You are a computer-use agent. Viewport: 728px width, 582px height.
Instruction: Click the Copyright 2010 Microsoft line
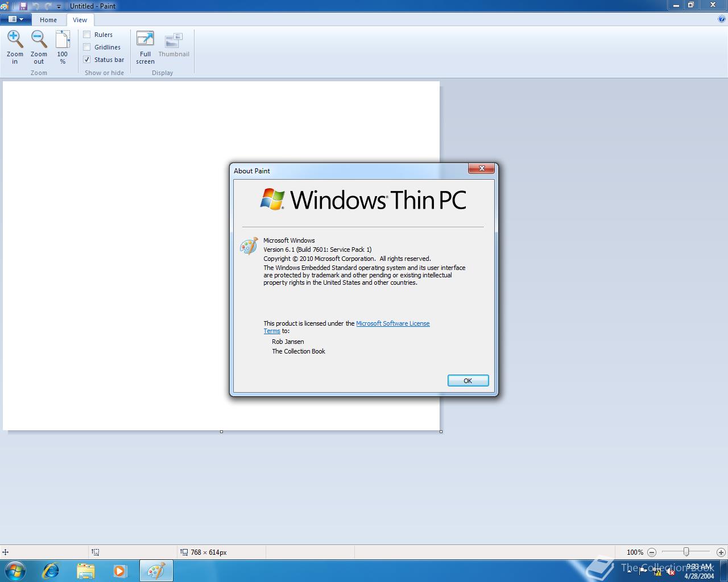[x=347, y=259]
